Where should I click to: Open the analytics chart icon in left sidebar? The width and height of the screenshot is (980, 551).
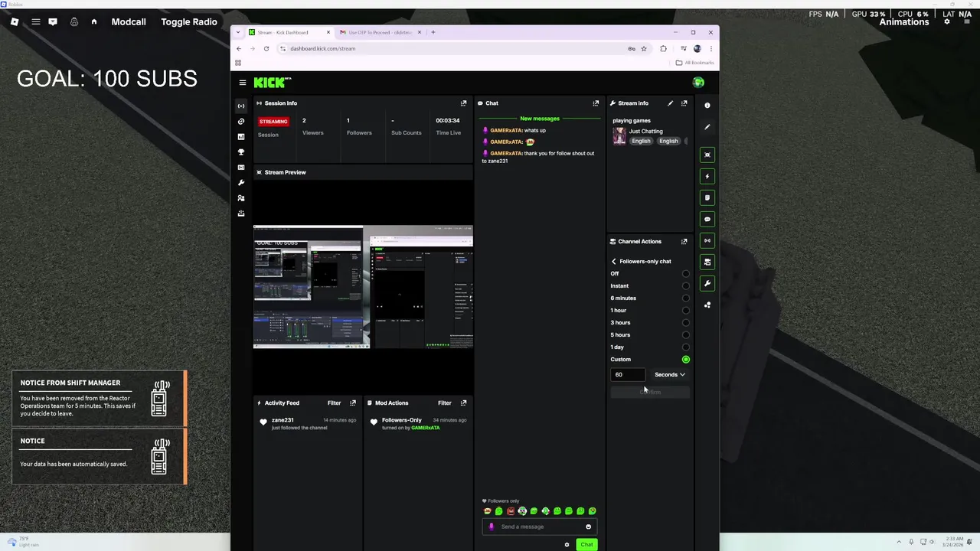(241, 136)
